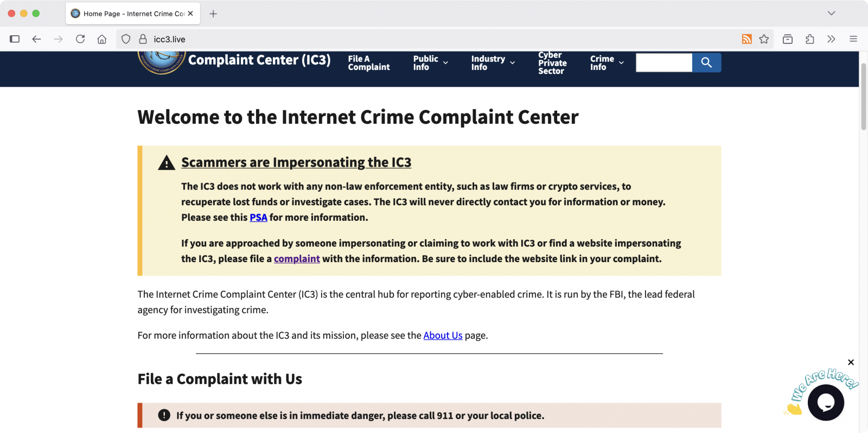Expand the Crime Info dropdown
Viewport: 868px width, 433px height.
pos(606,62)
